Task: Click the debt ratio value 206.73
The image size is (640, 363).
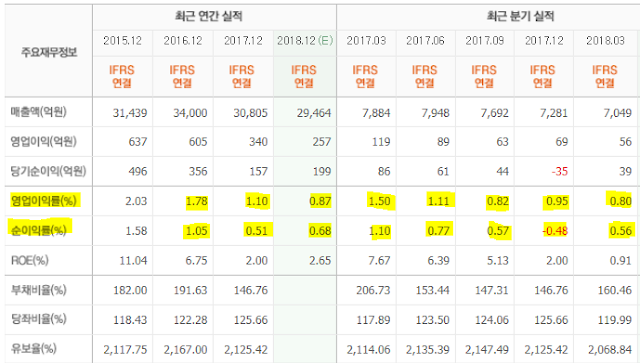Action: [x=373, y=290]
